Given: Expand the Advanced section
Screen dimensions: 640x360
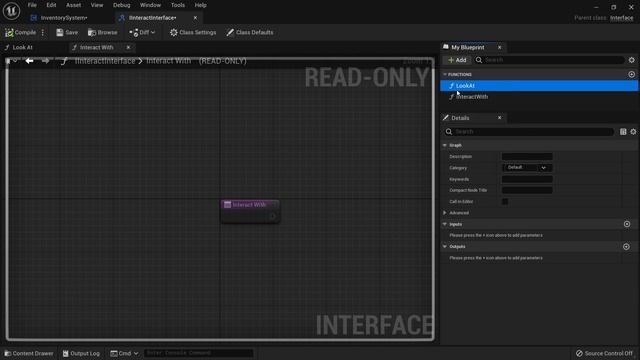Looking at the screenshot, I should tap(444, 213).
